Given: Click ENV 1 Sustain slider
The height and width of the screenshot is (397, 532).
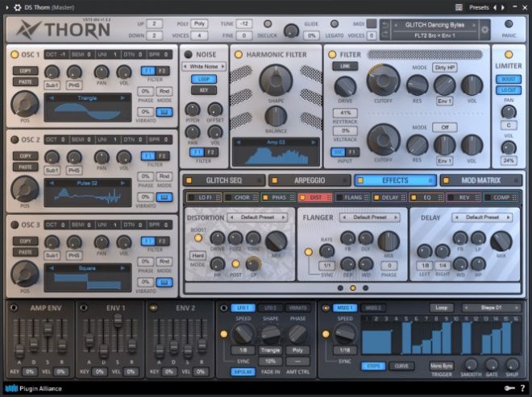Looking at the screenshot, I should click(x=118, y=319).
